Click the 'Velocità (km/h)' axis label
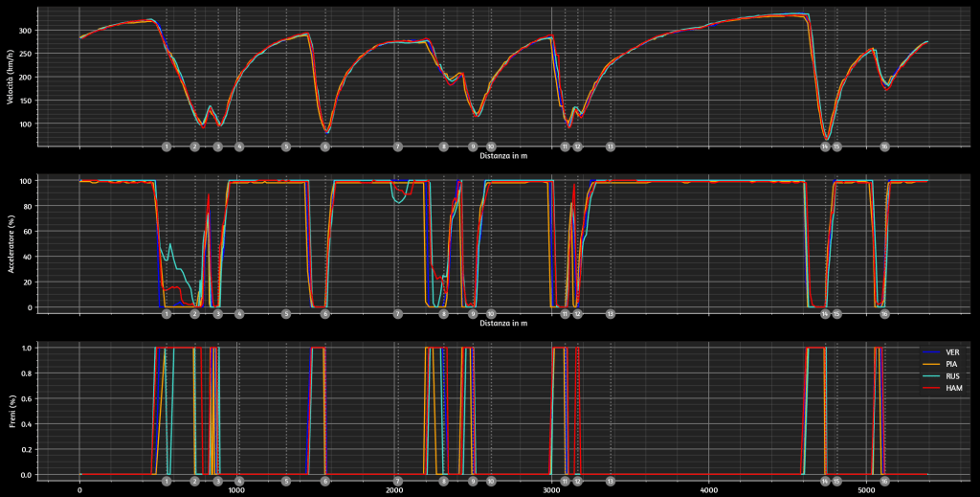The height and width of the screenshot is (497, 980). coord(11,77)
